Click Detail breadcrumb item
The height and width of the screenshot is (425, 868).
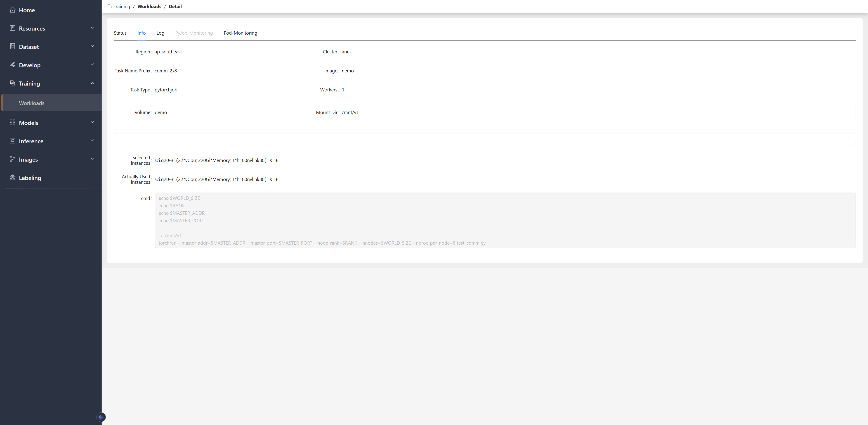pos(175,6)
